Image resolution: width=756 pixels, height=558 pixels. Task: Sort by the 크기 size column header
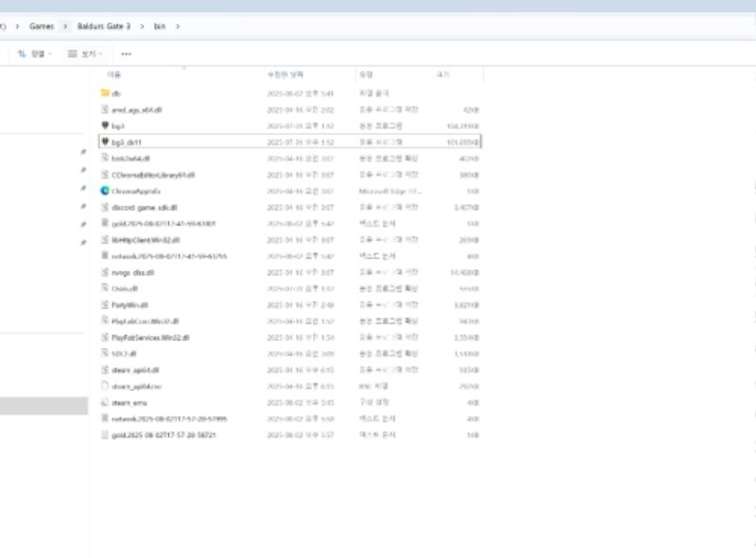[442, 75]
